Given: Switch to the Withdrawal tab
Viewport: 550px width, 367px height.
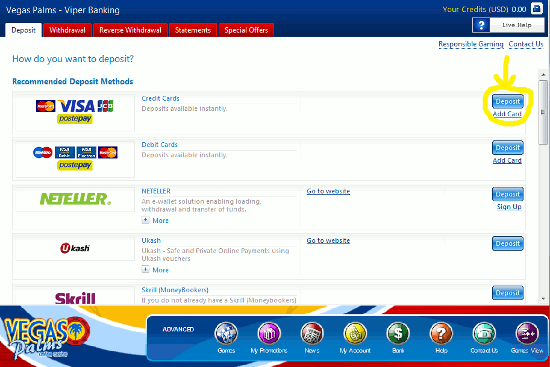Looking at the screenshot, I should pos(67,30).
